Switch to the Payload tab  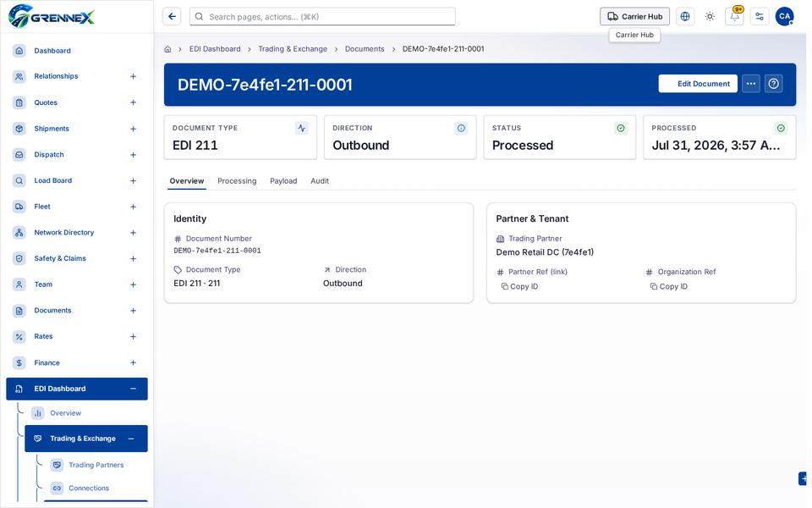(283, 181)
